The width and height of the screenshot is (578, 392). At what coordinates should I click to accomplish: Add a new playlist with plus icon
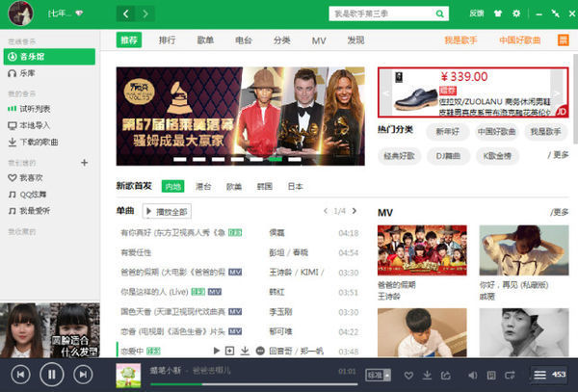[x=85, y=163]
